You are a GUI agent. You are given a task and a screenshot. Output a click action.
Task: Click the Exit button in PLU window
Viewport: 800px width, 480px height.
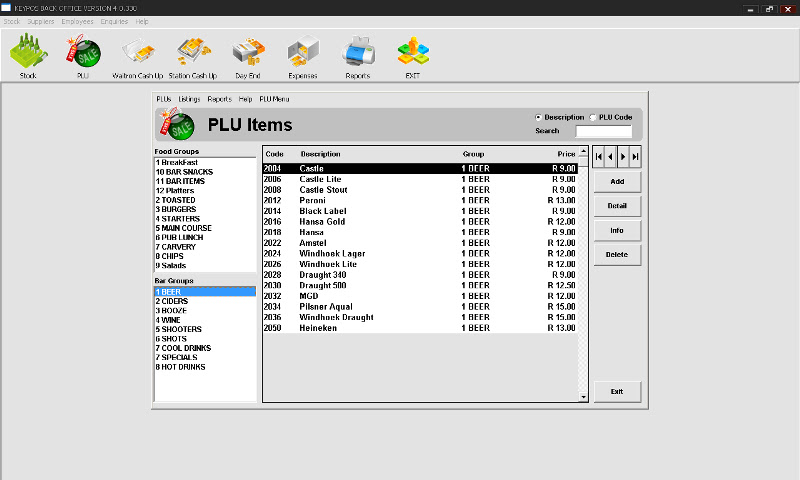pyautogui.click(x=617, y=392)
